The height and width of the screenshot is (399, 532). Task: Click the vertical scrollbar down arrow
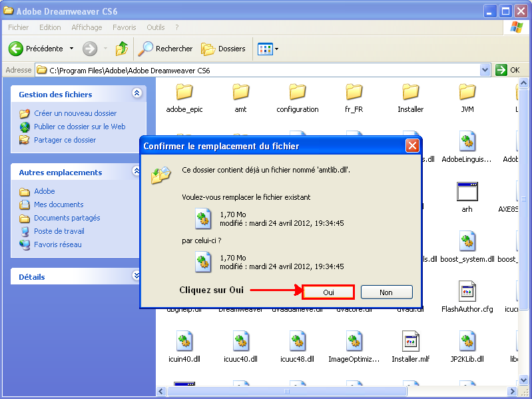click(x=523, y=380)
